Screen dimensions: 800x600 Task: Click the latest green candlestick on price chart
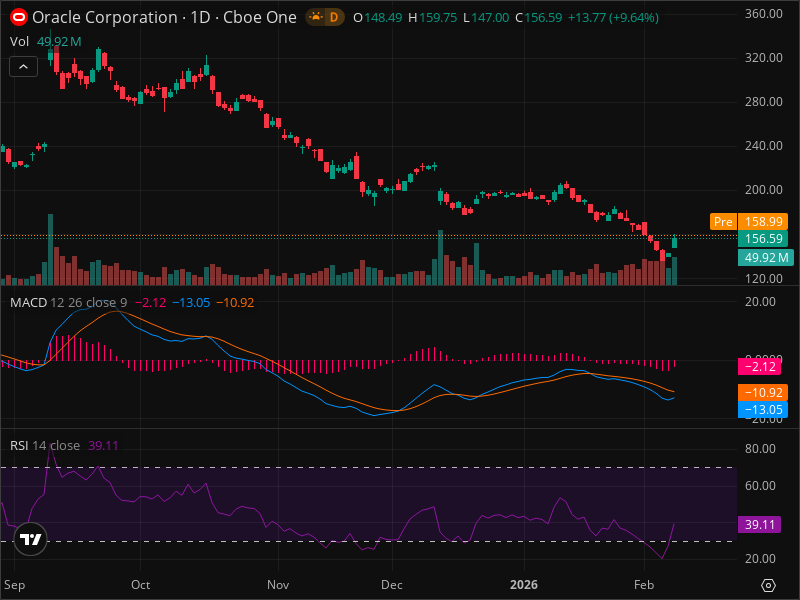[x=674, y=242]
